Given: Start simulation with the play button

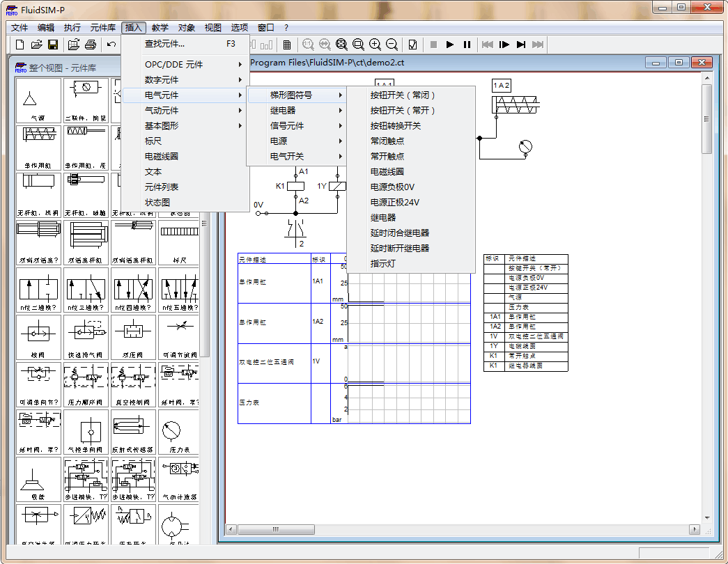Looking at the screenshot, I should coord(450,45).
